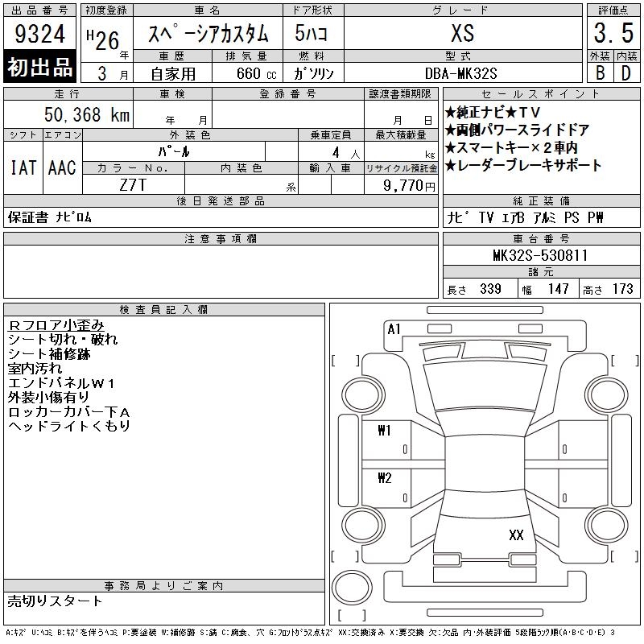Select the 後日発送部品 header
This screenshot has height=644, width=644.
tap(221, 200)
